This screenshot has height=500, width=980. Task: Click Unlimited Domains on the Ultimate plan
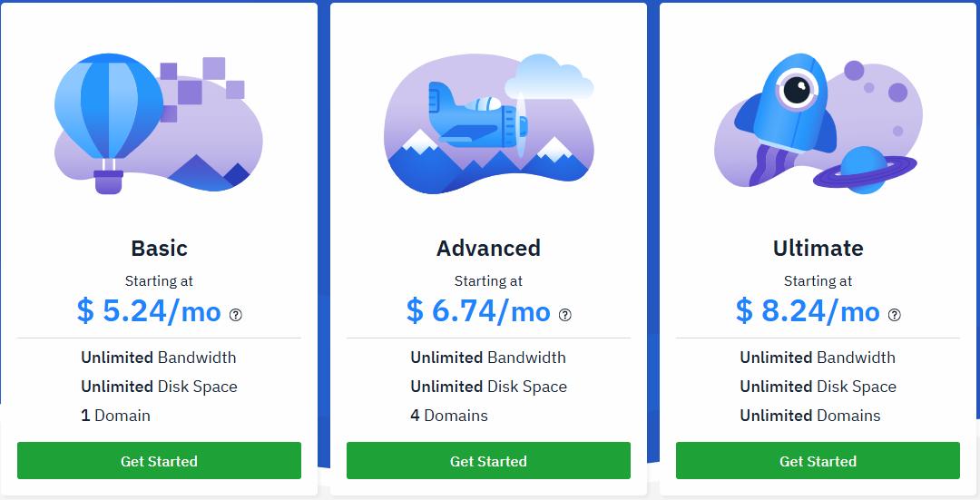tap(810, 416)
